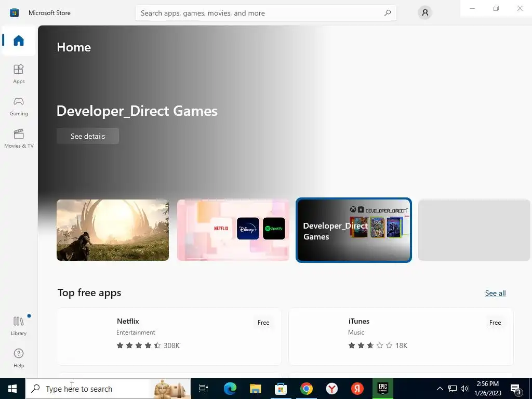Screen dimensions: 532x399
Task: Launch Microsoft Edge from taskbar
Action: pos(230,389)
